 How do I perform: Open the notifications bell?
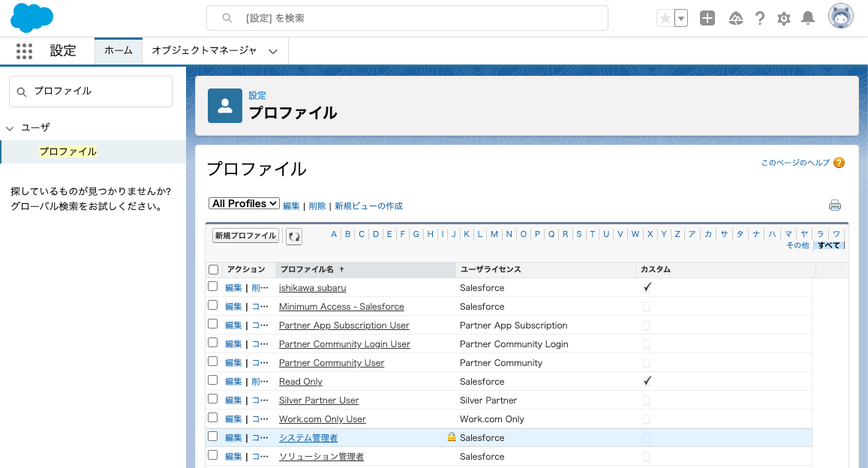808,18
